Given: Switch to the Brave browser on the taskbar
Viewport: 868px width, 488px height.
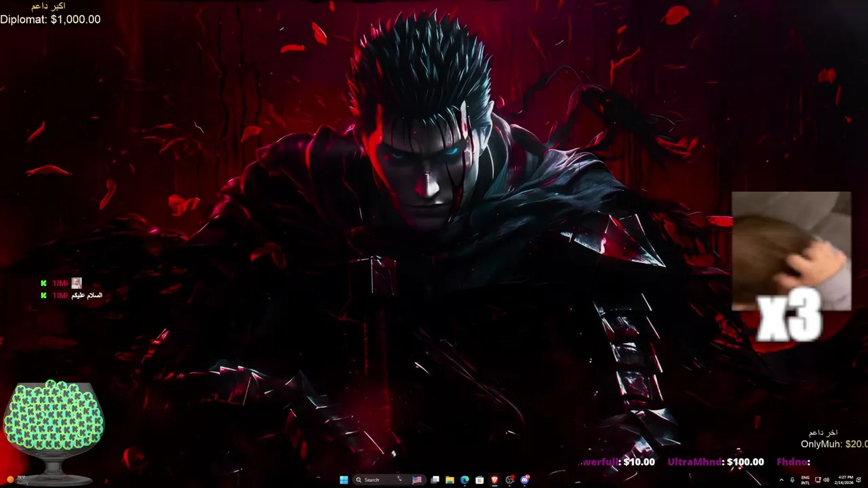Looking at the screenshot, I should coord(494,480).
